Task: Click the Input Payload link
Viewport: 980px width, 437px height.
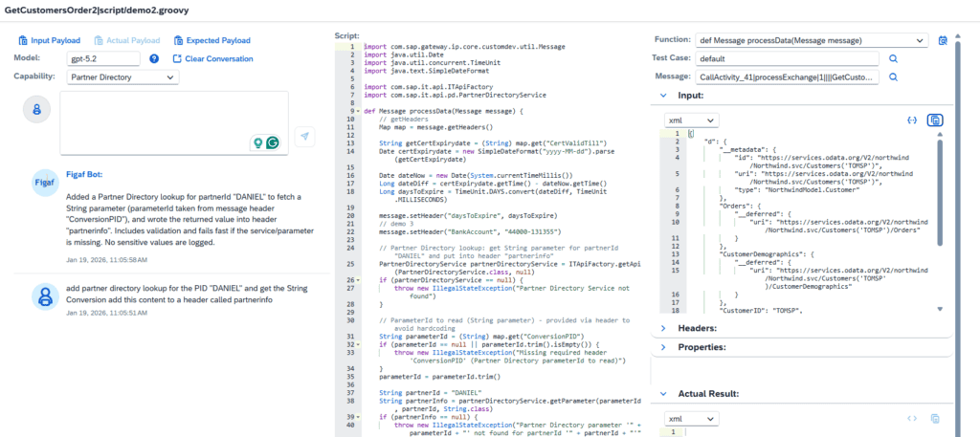Action: click(56, 40)
